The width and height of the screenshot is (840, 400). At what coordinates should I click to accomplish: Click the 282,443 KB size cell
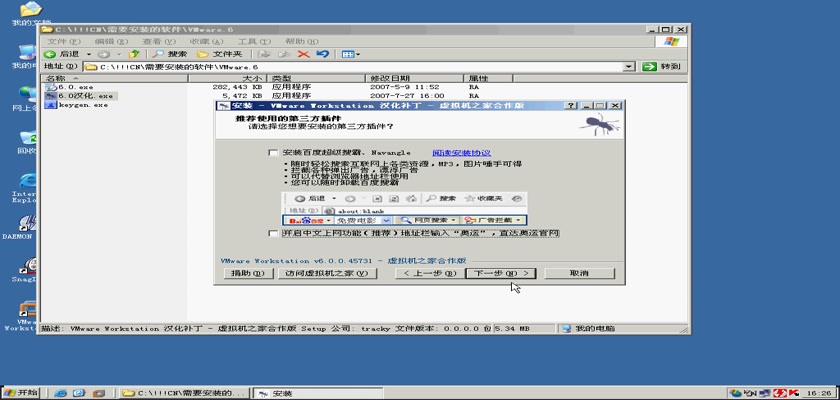(237, 87)
